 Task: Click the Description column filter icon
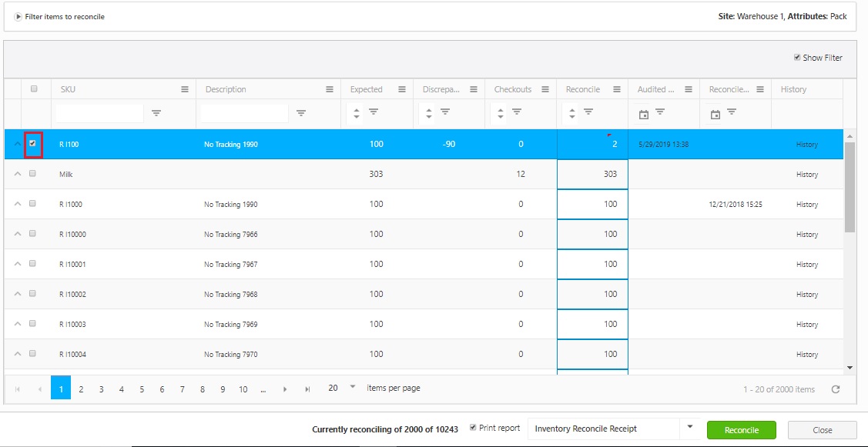[301, 113]
